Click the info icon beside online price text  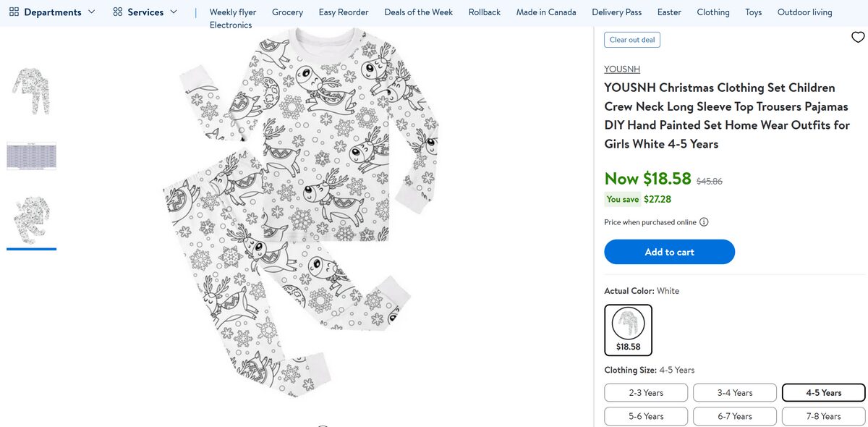point(704,222)
